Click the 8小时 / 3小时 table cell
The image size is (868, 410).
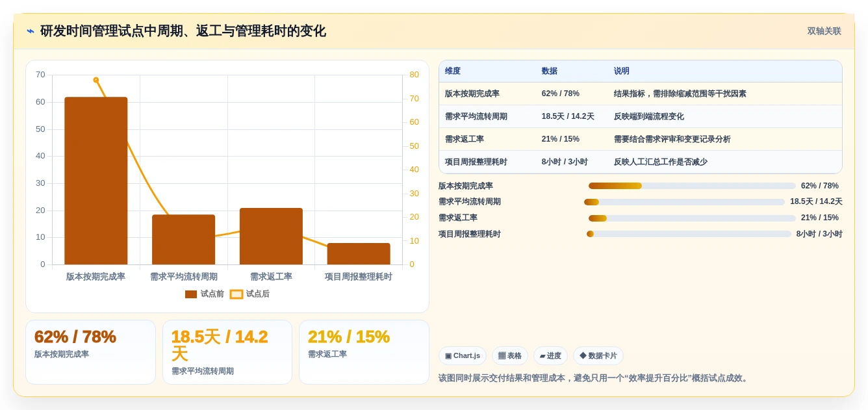(x=565, y=162)
